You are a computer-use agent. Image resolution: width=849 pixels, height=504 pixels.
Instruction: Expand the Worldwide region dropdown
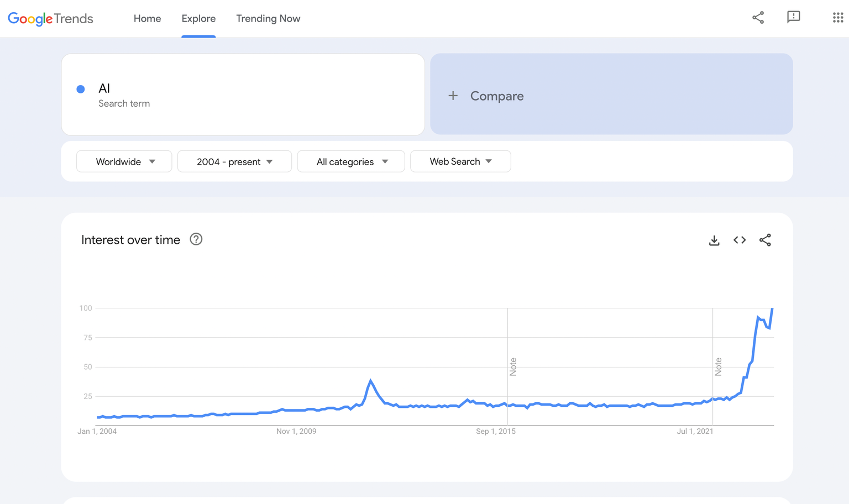pyautogui.click(x=124, y=161)
